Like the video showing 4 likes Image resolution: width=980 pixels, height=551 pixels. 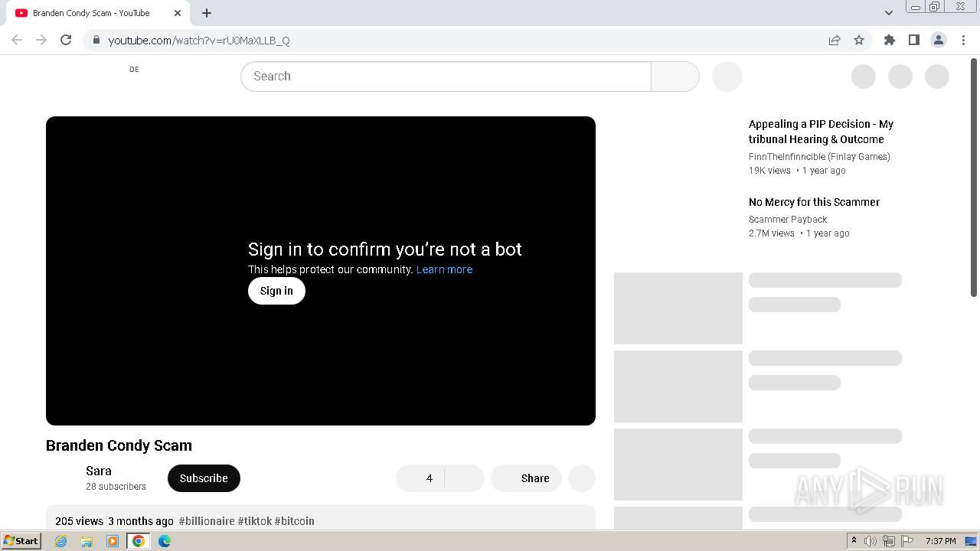point(420,478)
